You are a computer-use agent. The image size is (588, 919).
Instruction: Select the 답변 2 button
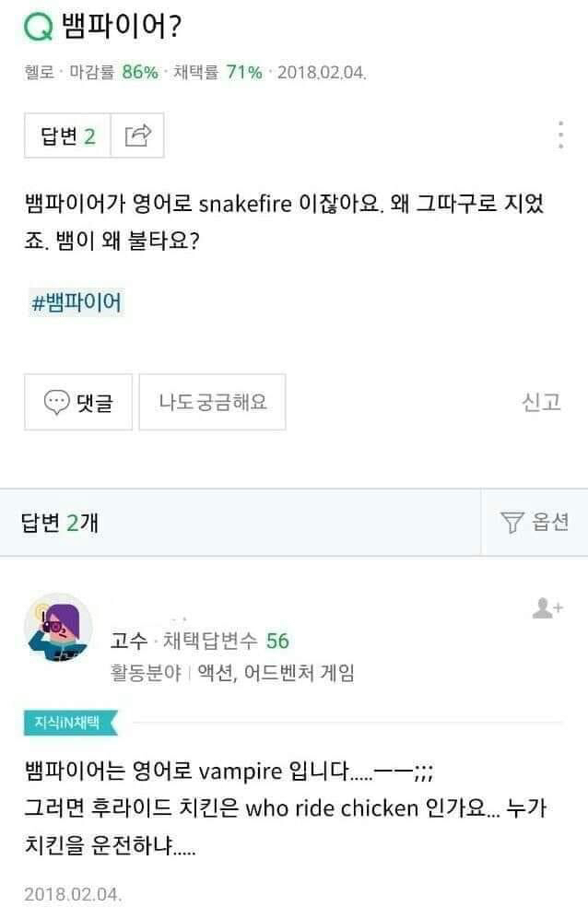click(x=67, y=136)
